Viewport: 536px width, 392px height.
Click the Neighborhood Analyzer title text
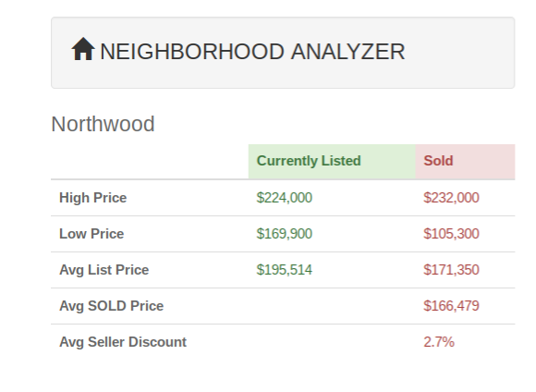(x=252, y=52)
